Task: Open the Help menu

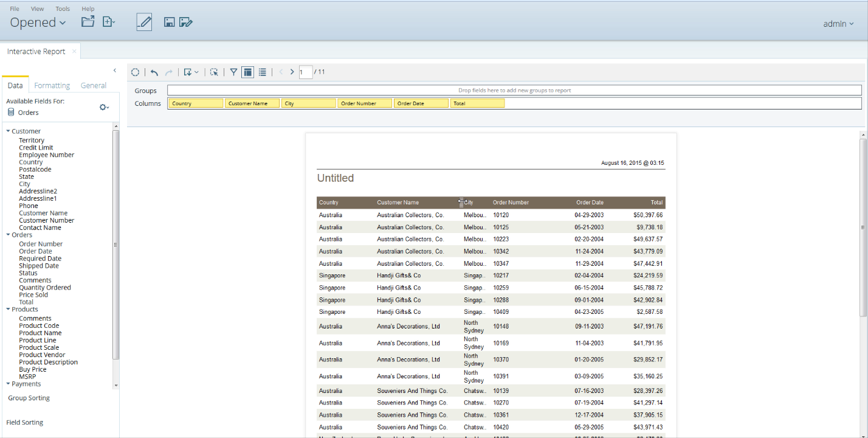Action: pyautogui.click(x=88, y=9)
